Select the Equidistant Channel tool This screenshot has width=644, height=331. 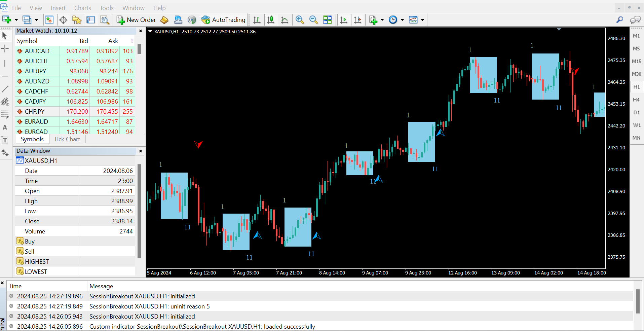(x=5, y=102)
